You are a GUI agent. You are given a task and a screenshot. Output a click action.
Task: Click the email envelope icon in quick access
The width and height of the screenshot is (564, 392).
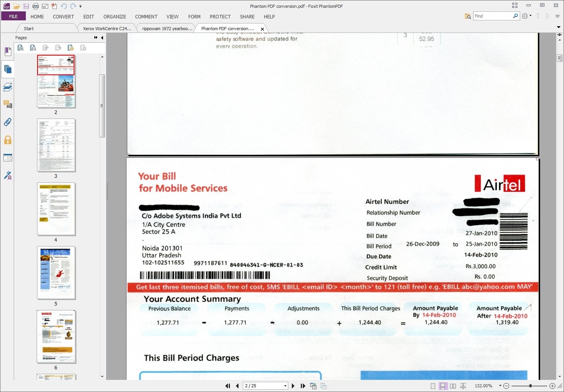coord(45,6)
